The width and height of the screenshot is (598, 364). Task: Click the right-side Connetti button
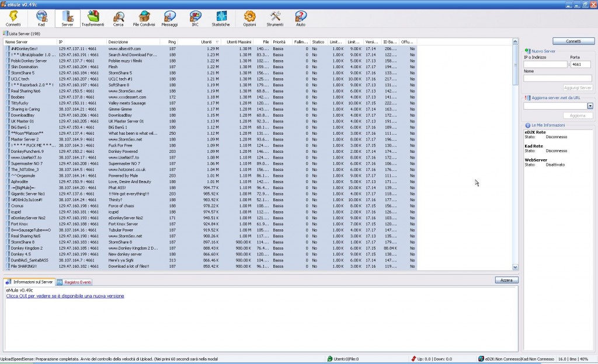click(x=573, y=41)
